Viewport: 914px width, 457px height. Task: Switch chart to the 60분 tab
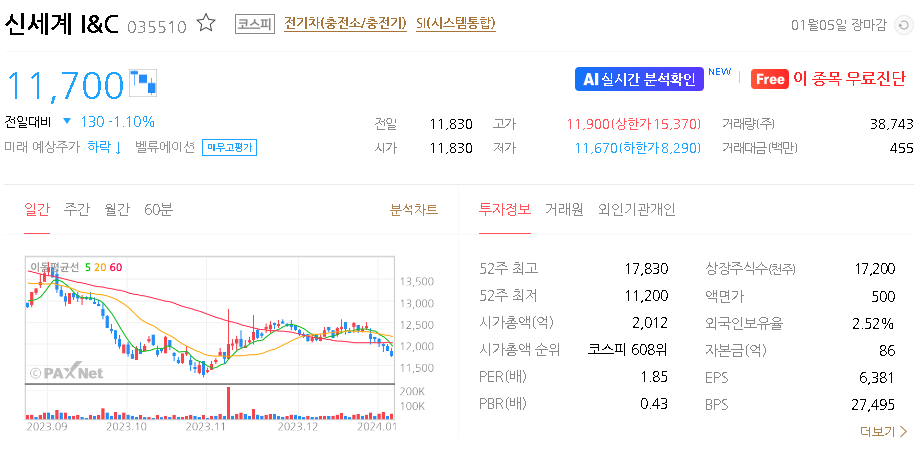pos(159,209)
